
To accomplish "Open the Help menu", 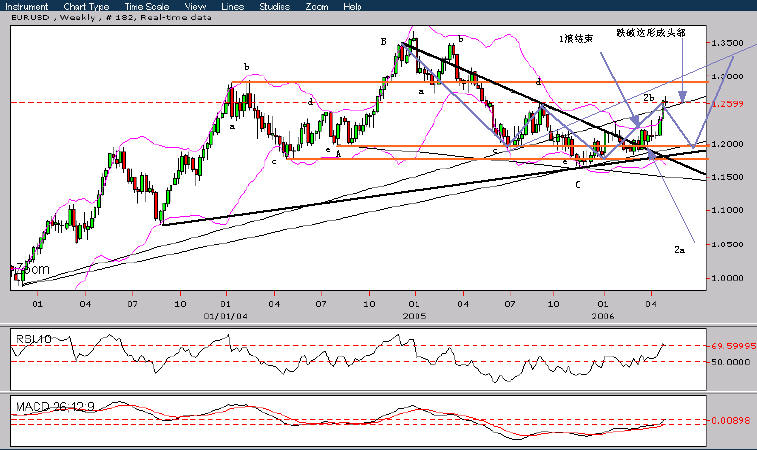I will 352,7.
